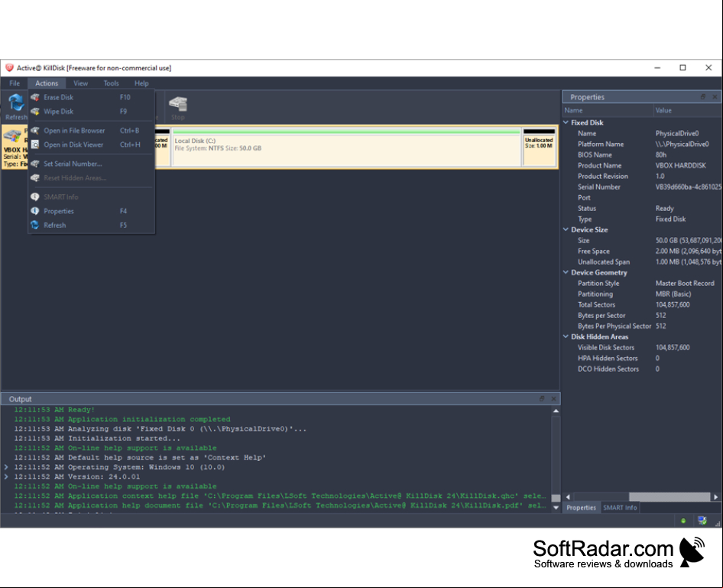Choose Erase Disk from the Actions menu
The width and height of the screenshot is (723, 588).
click(91, 97)
